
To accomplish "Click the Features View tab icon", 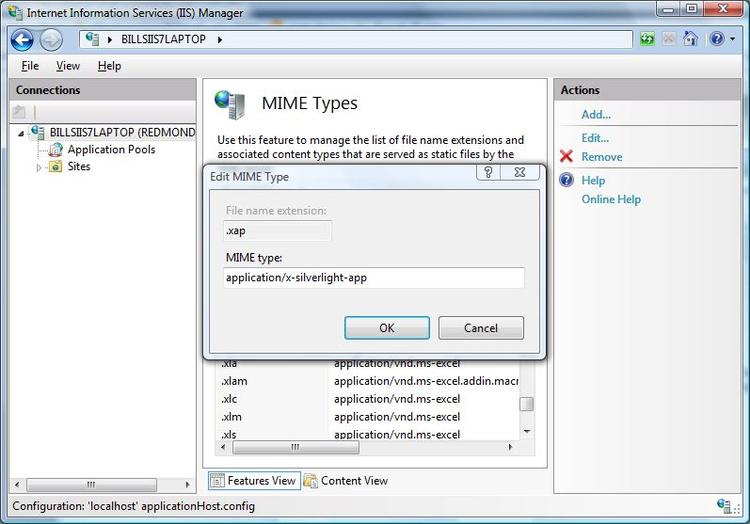I will (217, 480).
